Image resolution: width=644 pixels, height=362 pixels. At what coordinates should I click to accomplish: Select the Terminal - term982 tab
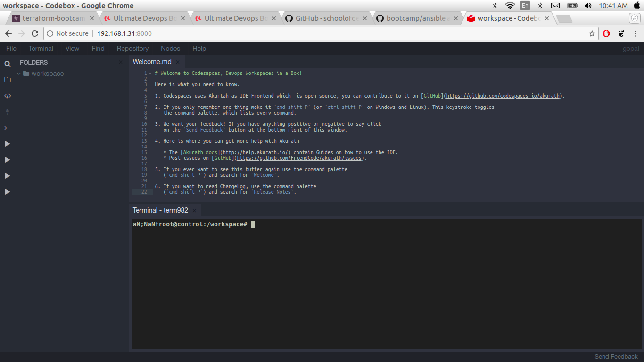tap(160, 210)
